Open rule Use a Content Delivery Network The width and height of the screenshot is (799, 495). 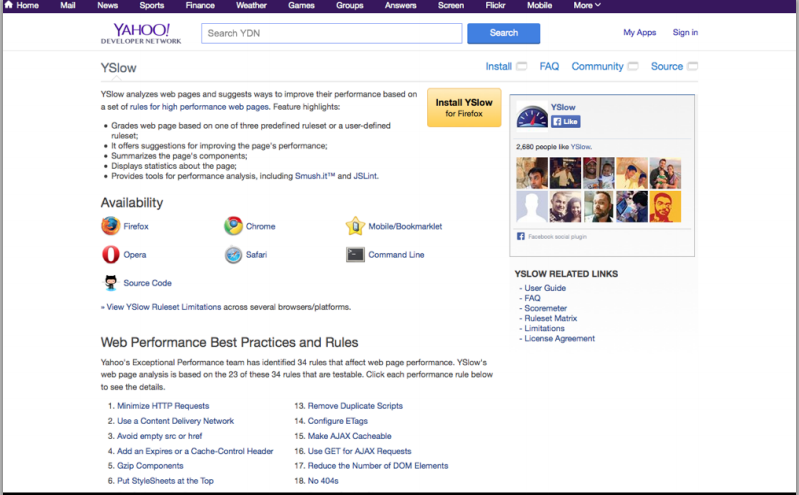pyautogui.click(x=175, y=421)
